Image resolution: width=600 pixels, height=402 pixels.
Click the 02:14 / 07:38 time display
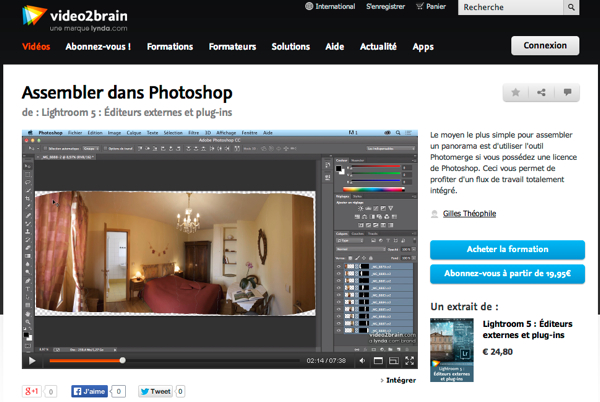(x=326, y=361)
